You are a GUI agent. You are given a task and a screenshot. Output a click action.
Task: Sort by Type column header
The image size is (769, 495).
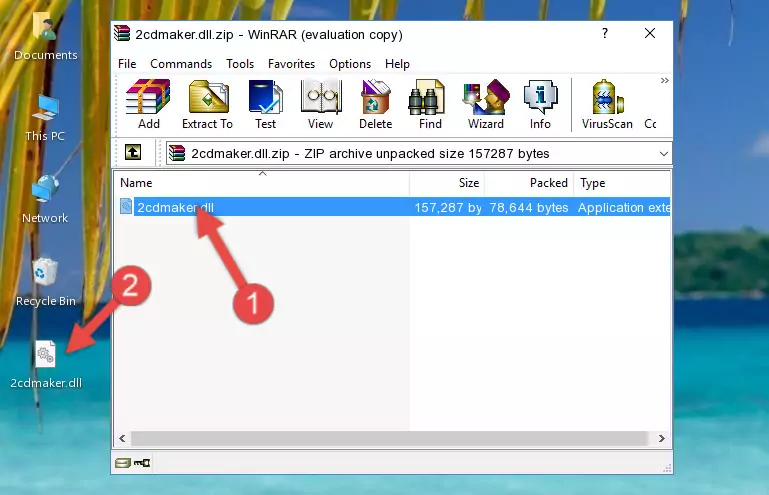[622, 183]
